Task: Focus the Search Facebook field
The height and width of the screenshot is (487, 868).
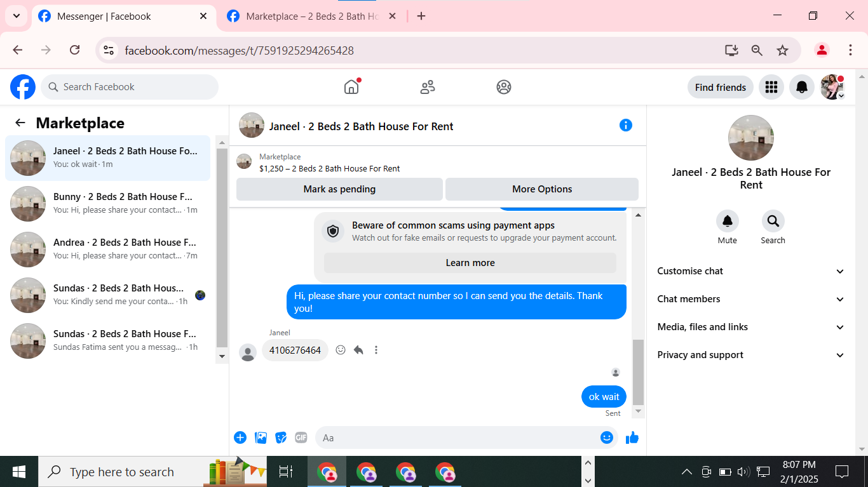Action: tap(130, 87)
